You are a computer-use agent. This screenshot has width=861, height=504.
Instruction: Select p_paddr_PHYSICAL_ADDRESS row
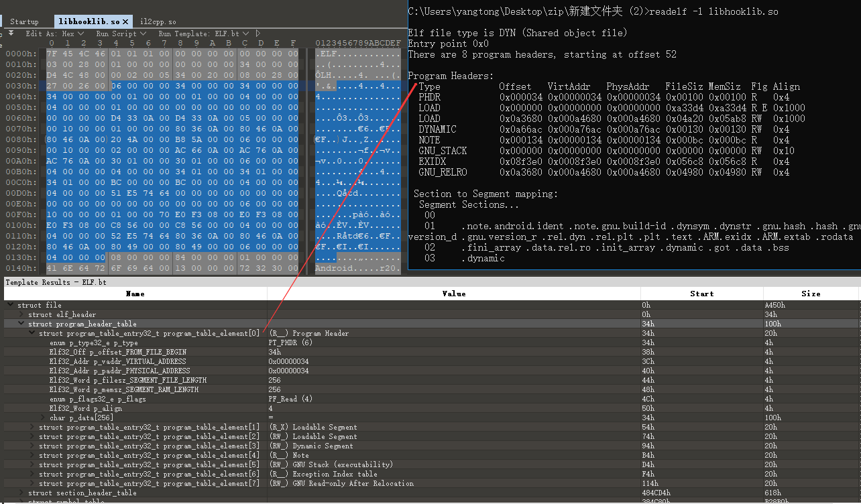pyautogui.click(x=431, y=371)
